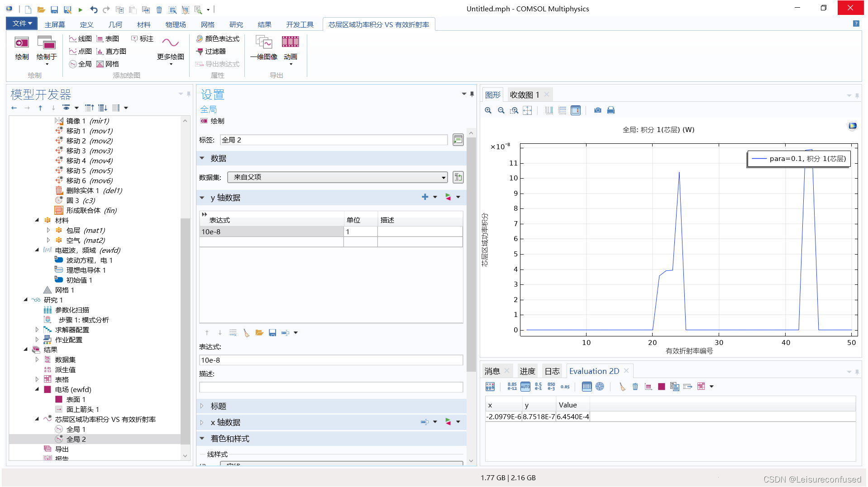Add expression with plus icon in y 轴数据
868x487 pixels.
[x=425, y=197]
